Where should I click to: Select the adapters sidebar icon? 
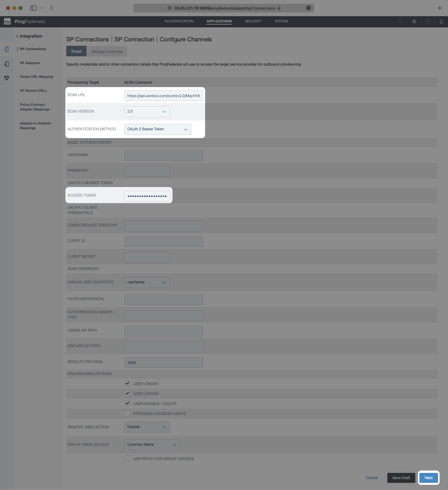tap(7, 64)
